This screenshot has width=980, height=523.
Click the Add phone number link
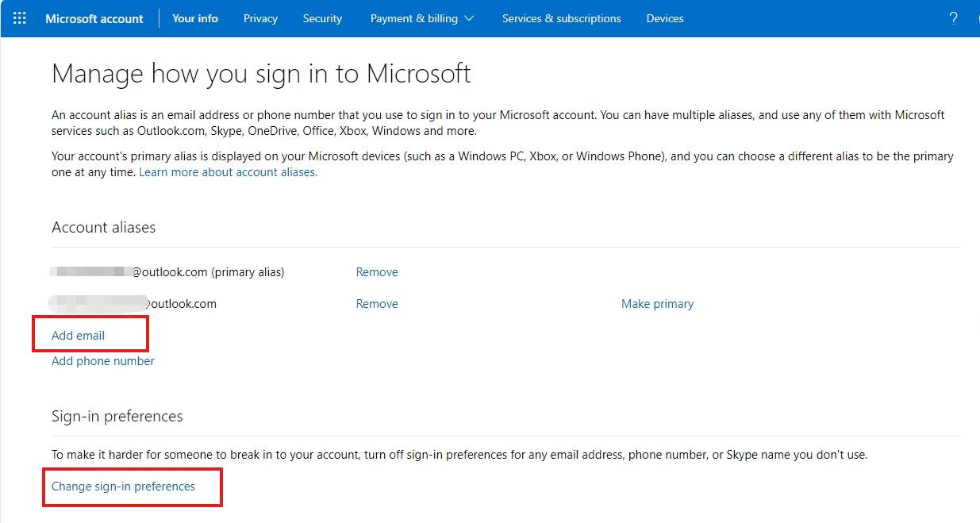coord(103,361)
